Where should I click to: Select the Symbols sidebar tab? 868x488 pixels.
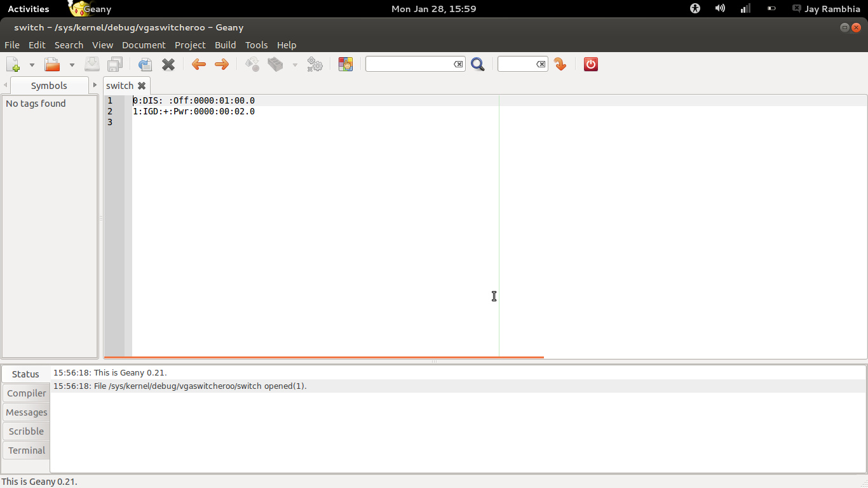[x=49, y=86]
